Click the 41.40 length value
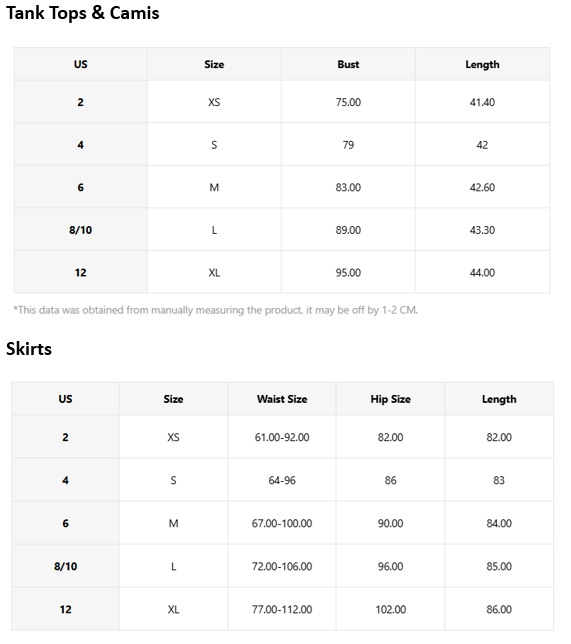The height and width of the screenshot is (644, 571). pos(482,102)
